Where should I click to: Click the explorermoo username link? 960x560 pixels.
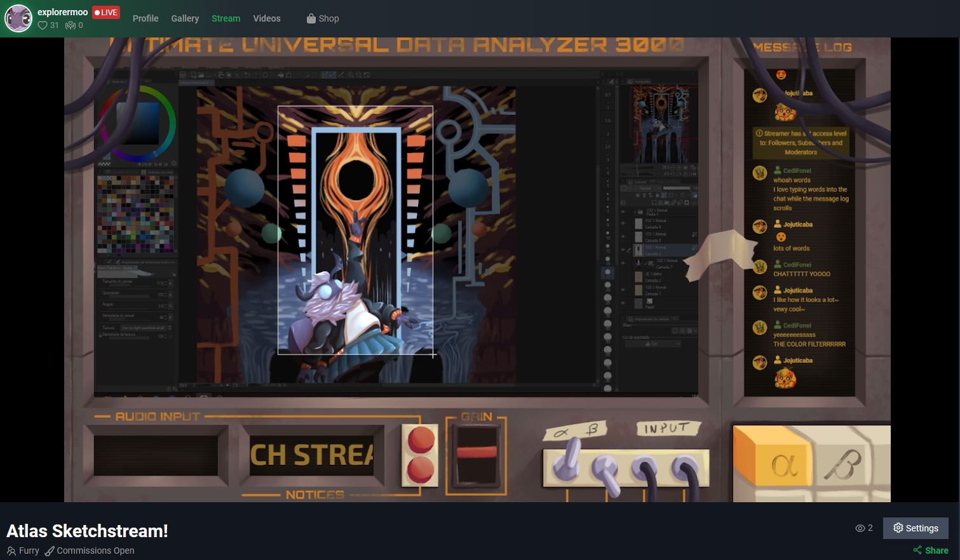[62, 12]
